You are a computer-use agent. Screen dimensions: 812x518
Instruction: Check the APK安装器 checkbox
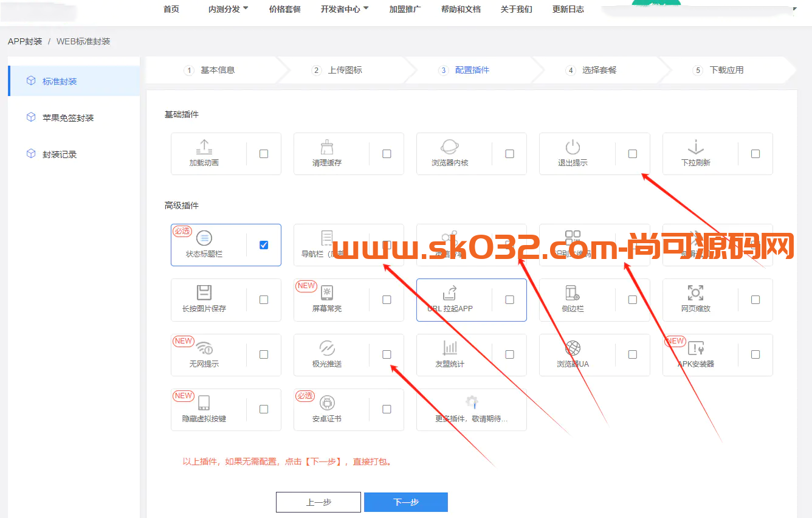[755, 354]
